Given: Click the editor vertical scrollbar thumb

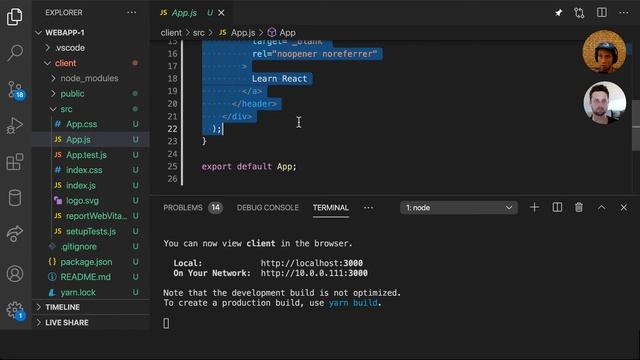Looking at the screenshot, I should [636, 126].
